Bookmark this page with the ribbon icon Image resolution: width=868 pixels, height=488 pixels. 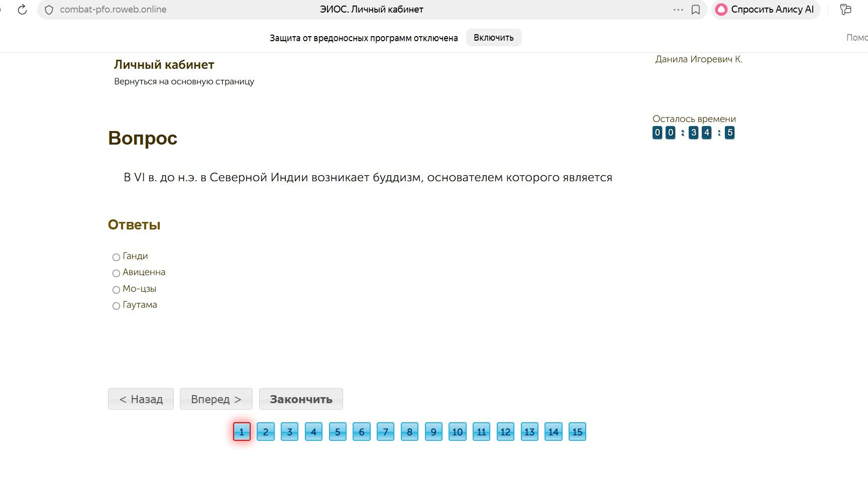click(696, 10)
